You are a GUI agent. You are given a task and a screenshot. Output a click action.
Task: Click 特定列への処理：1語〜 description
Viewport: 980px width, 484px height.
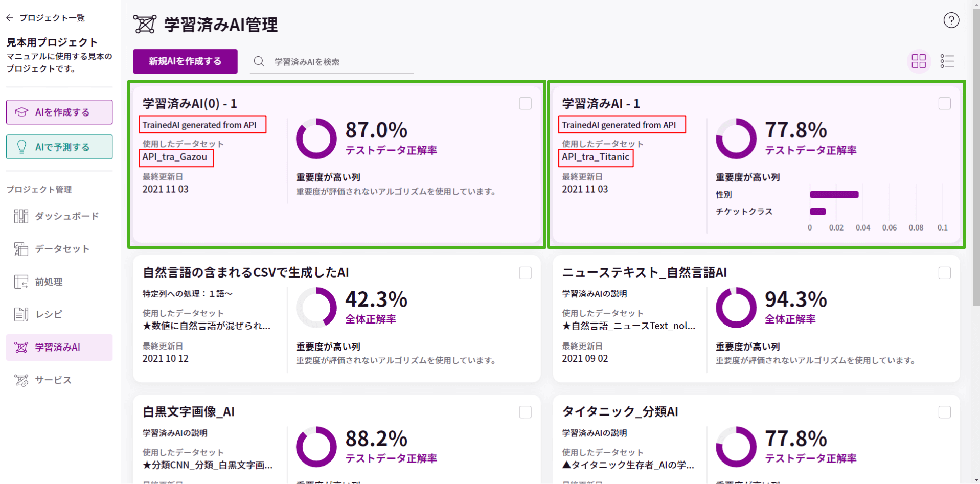(187, 294)
